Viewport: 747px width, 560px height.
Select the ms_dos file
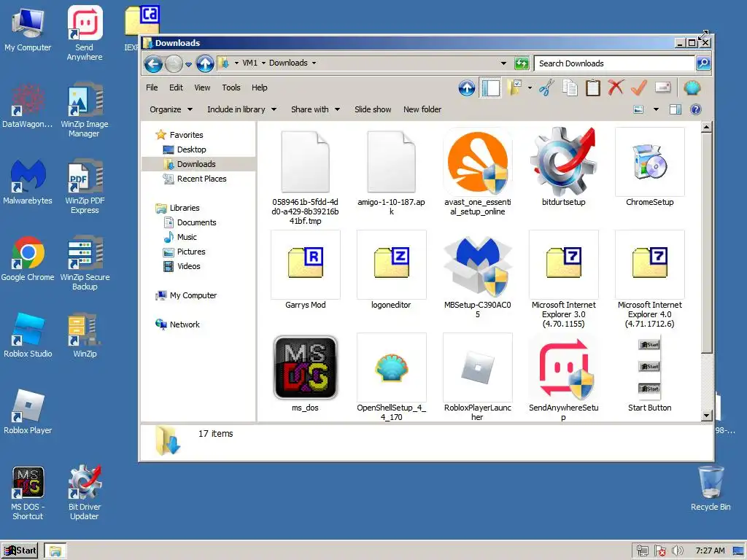click(306, 373)
